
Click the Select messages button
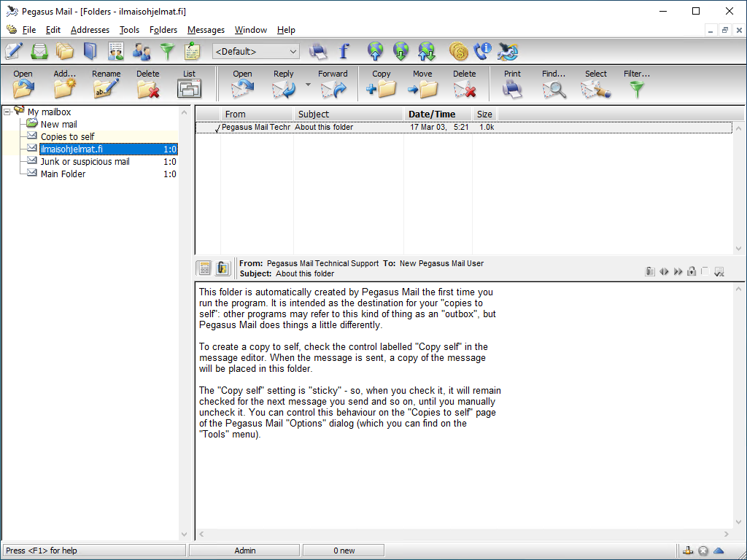point(595,84)
